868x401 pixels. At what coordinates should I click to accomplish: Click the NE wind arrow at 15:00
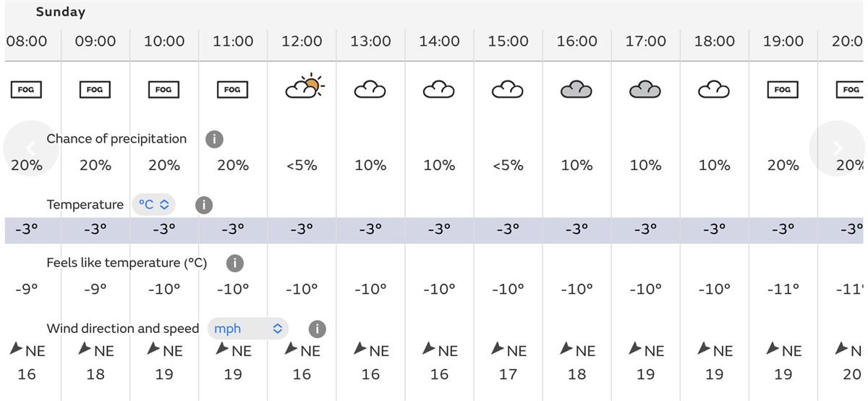[x=498, y=349]
